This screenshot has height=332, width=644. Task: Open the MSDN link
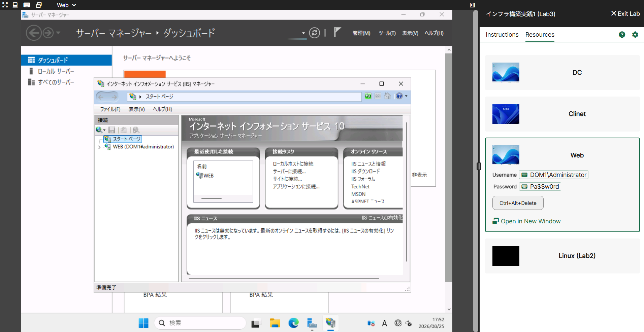(358, 194)
